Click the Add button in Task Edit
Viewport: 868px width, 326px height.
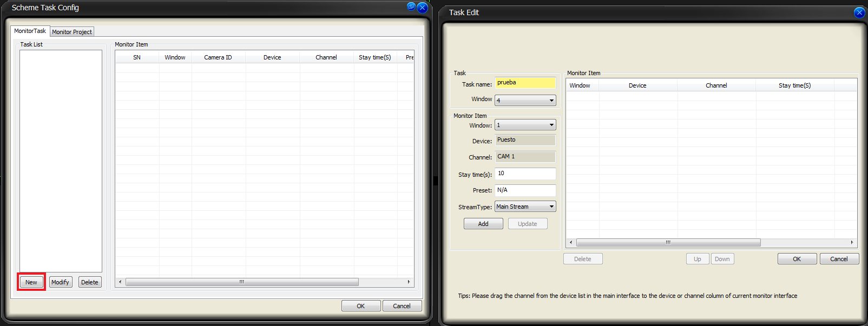[x=483, y=224]
